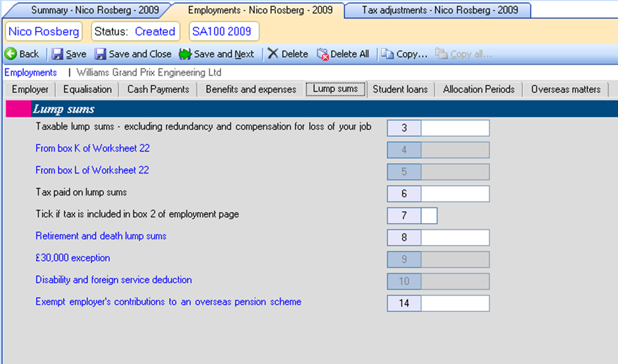618x364 pixels.
Task: Click the disabled box 9 field
Action: [x=455, y=259]
